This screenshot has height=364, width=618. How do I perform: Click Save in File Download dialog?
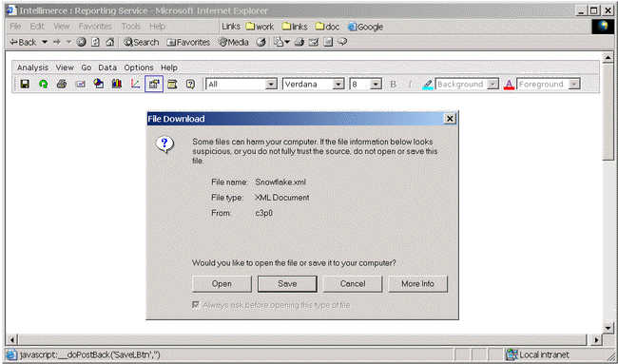(x=287, y=283)
